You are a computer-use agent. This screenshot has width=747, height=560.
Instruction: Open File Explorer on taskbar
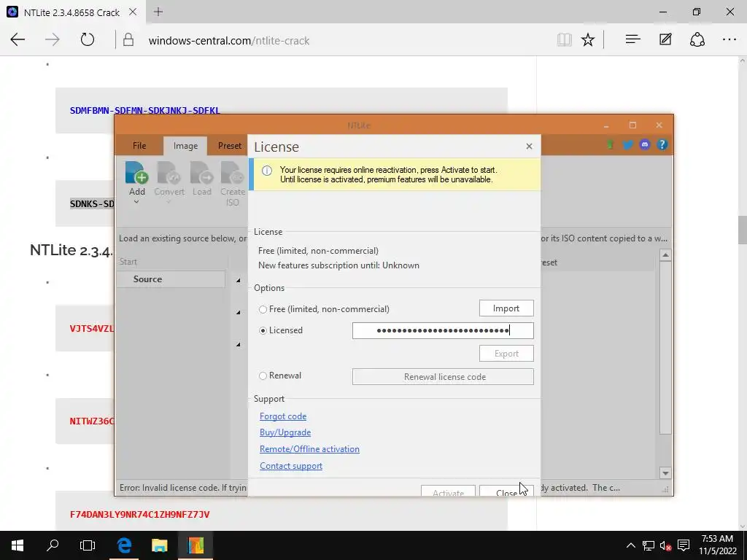coord(160,545)
